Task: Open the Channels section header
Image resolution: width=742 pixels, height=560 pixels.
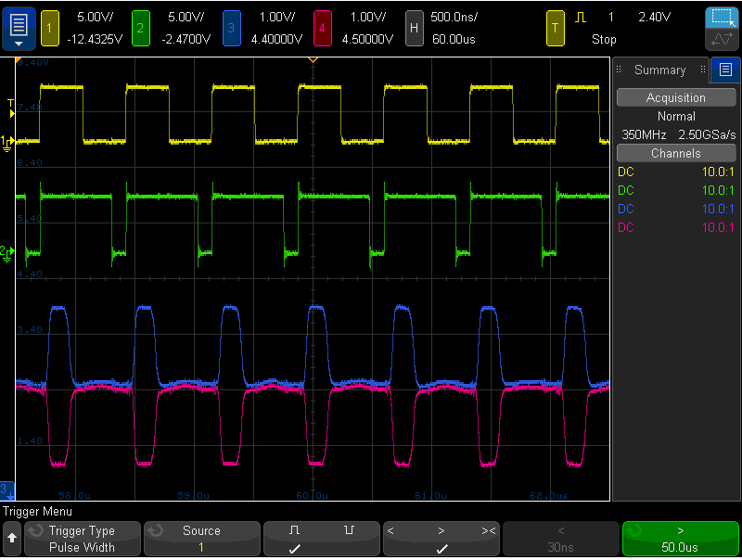Action: 676,153
